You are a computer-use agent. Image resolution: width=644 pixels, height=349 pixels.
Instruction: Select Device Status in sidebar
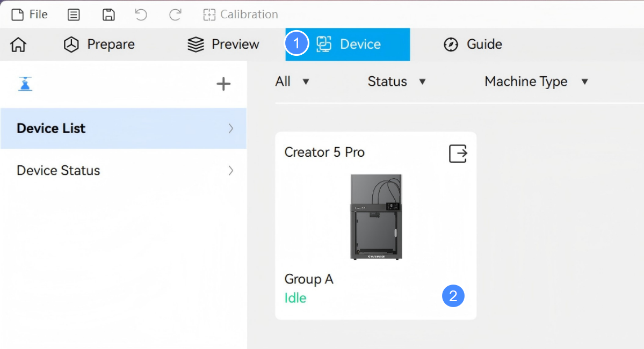click(123, 170)
